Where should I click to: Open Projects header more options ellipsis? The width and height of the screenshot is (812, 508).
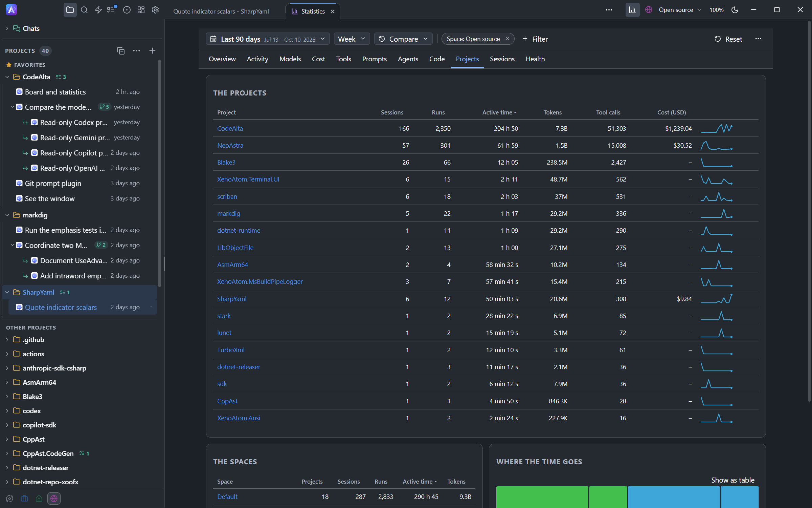tap(136, 51)
